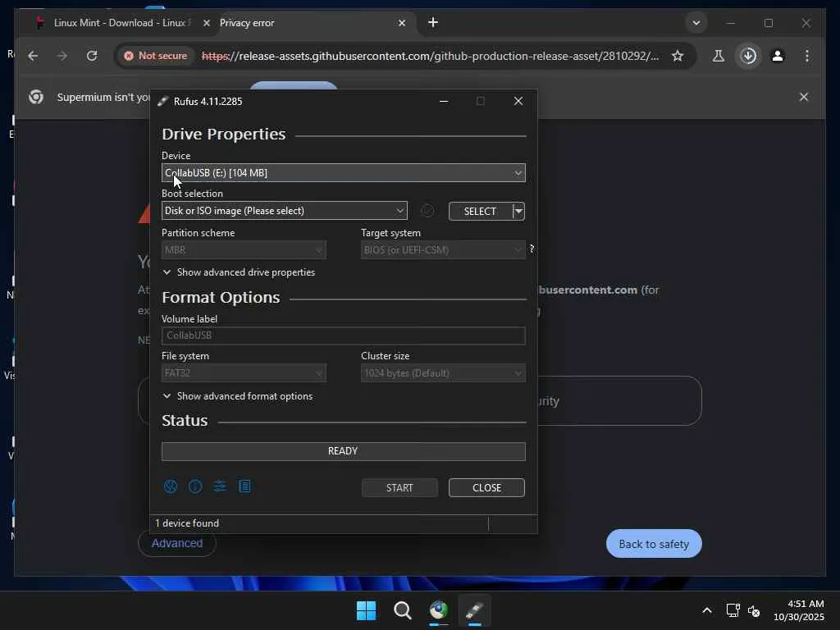Close the Linux Mint tab

pyautogui.click(x=207, y=23)
